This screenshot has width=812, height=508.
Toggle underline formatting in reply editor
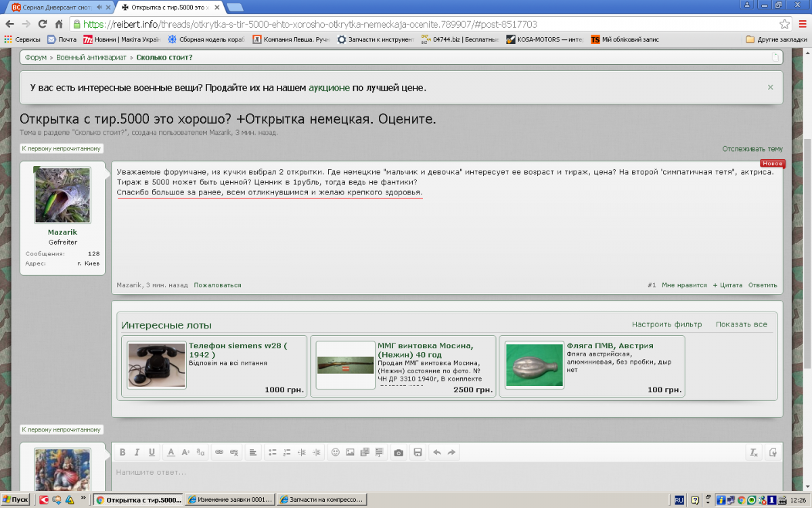click(x=152, y=452)
